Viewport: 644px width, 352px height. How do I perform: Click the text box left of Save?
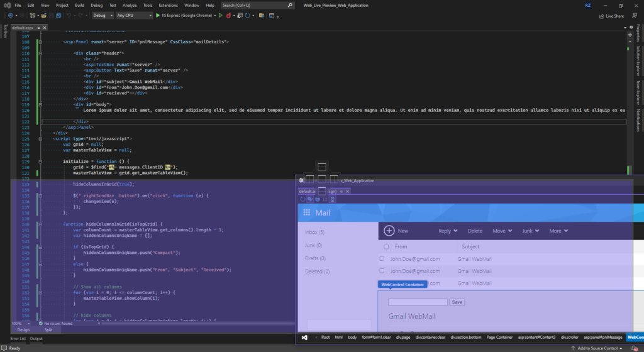coord(418,302)
